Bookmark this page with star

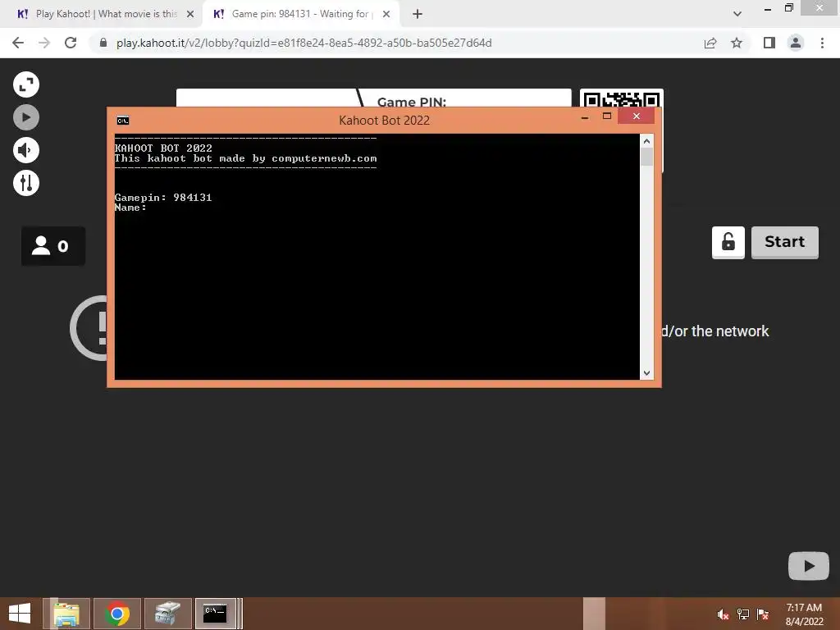[x=737, y=43]
